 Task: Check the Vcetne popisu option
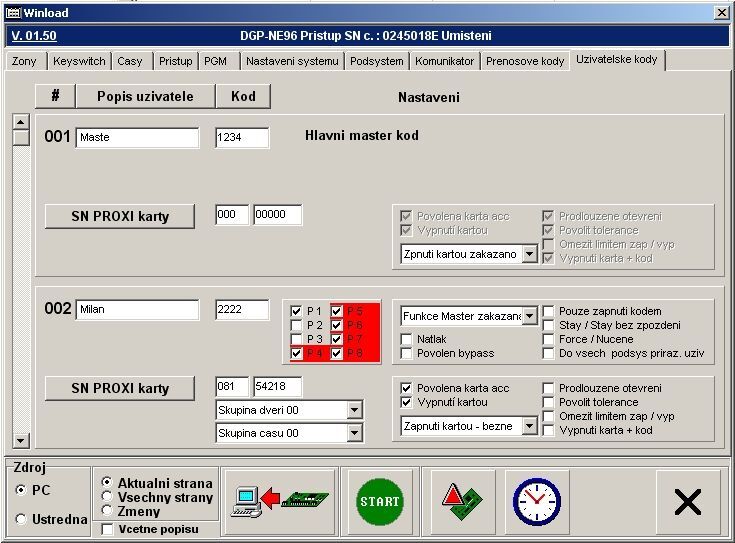108,528
